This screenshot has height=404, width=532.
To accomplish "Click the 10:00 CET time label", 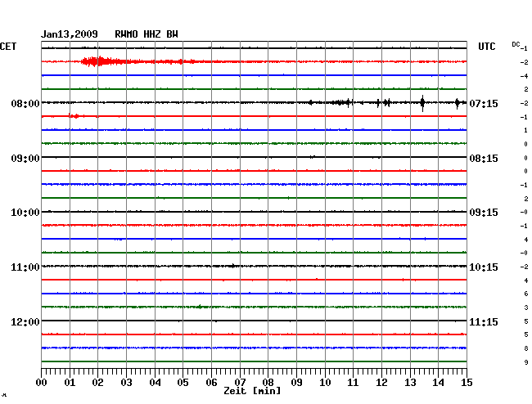I will coord(25,213).
